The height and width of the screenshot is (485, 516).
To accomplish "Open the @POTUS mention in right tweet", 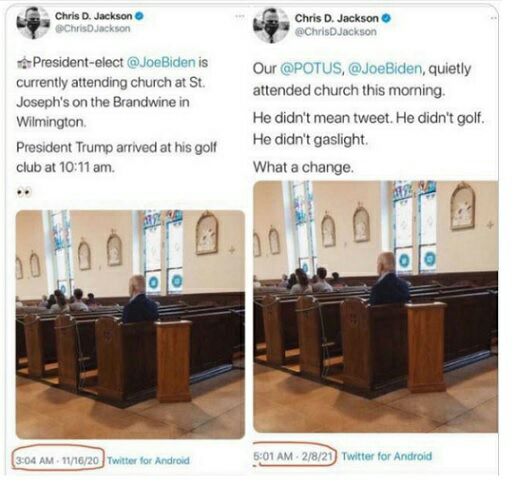I will pyautogui.click(x=311, y=68).
